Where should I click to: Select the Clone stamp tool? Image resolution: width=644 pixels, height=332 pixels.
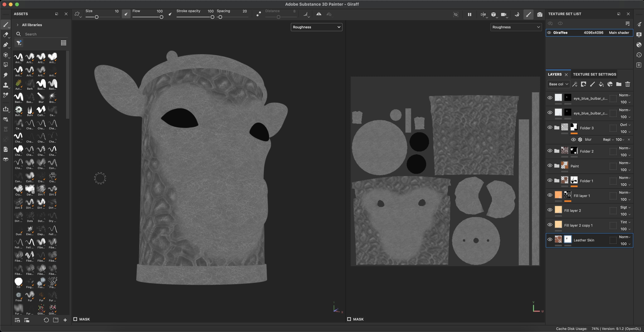point(5,85)
